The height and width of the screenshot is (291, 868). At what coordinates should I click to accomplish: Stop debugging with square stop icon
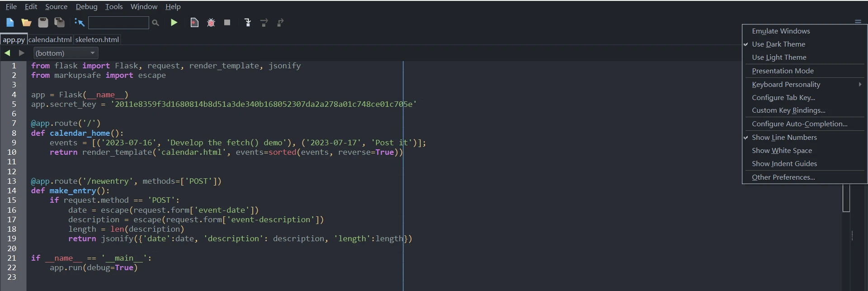[x=227, y=23]
